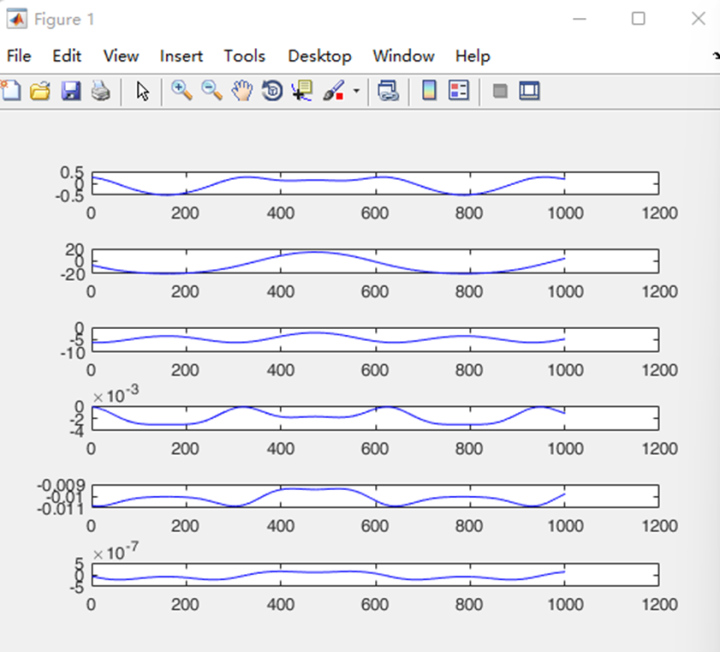Screen dimensions: 720x652
Task: Expand the Brush tool color dropdown arrow
Action: [x=356, y=91]
